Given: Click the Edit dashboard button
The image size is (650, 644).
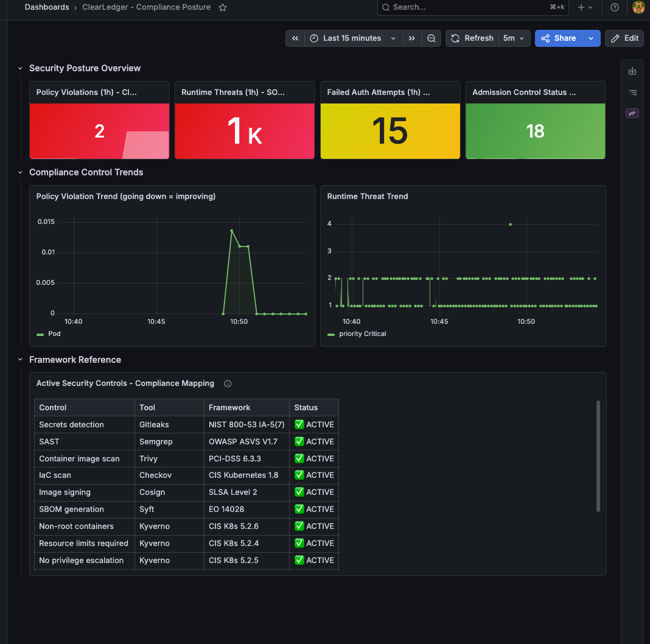Looking at the screenshot, I should 624,38.
